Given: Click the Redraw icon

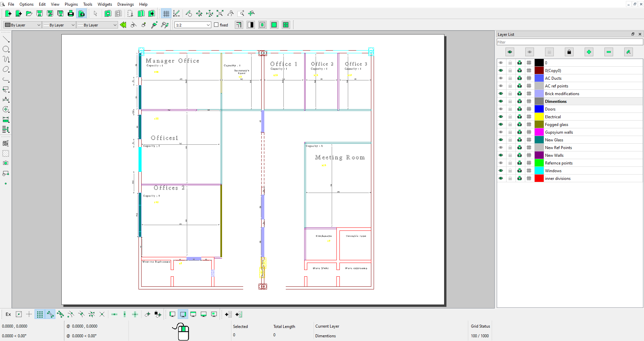Looking at the screenshot, I should tap(189, 13).
